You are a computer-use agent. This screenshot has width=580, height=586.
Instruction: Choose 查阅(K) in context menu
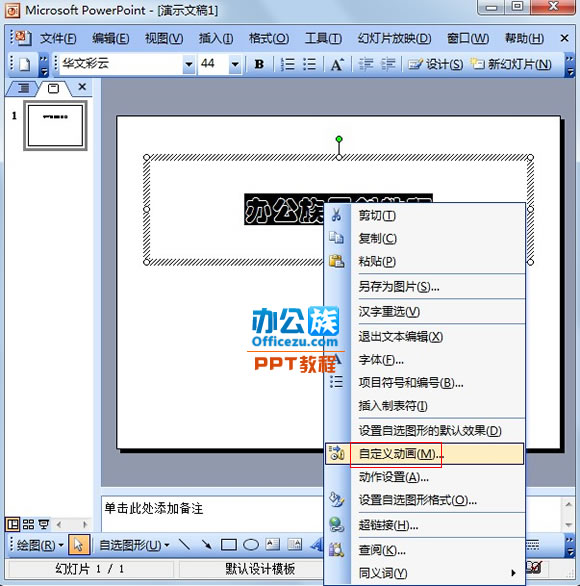click(x=424, y=550)
